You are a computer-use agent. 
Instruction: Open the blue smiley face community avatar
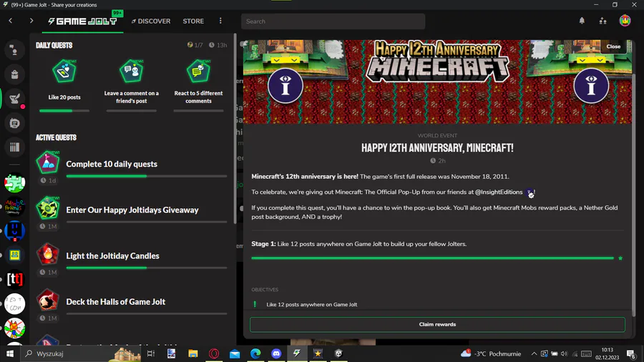click(15, 231)
